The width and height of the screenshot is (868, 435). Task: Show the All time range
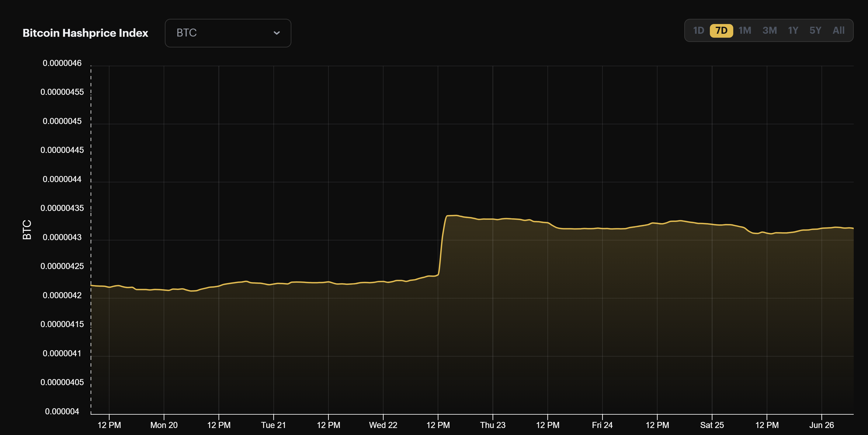[x=838, y=31]
